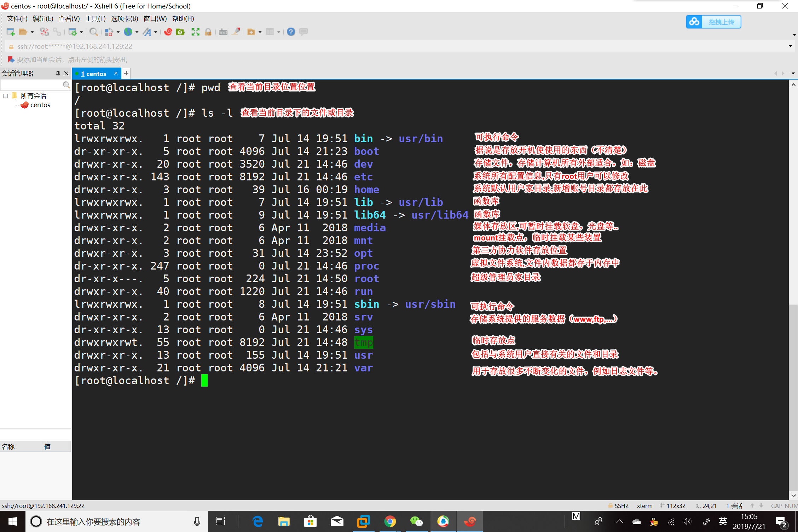Click the session manager search icon
The height and width of the screenshot is (532, 798).
point(66,85)
